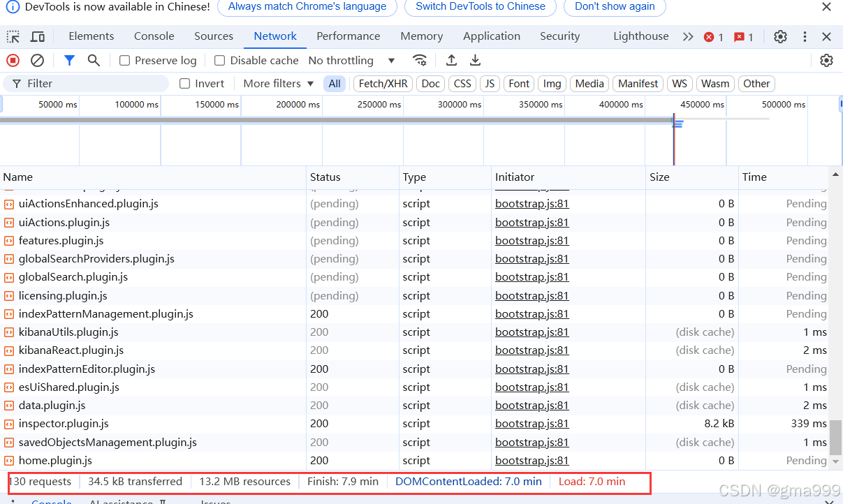Expand the More filters dropdown
Viewport: 843px width, 504px height.
pyautogui.click(x=278, y=84)
